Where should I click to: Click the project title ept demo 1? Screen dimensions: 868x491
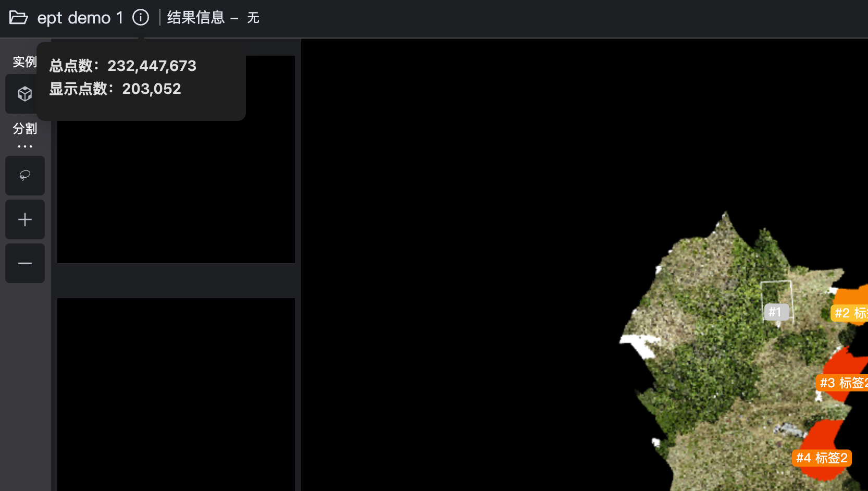[x=80, y=18]
